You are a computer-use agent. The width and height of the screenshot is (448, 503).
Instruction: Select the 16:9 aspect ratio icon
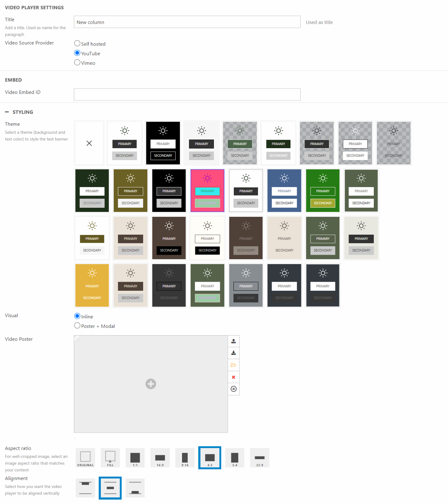[x=160, y=457]
